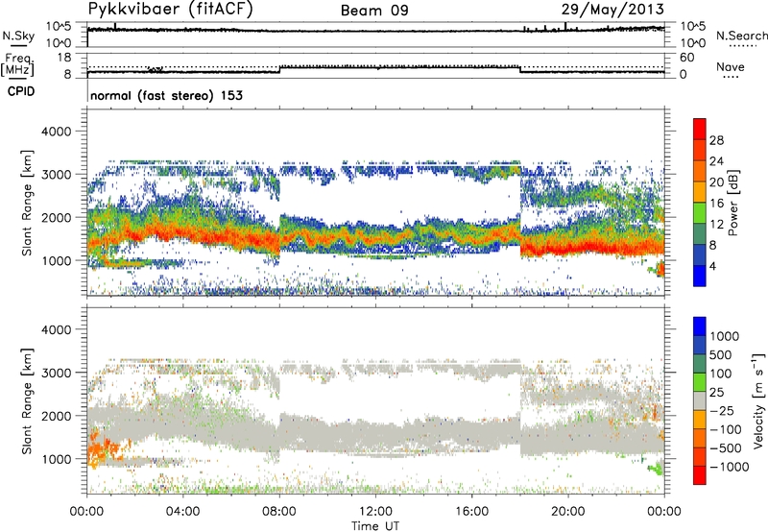
Task: Select the 'Freq. [MHz]' axis label
Action: point(18,65)
